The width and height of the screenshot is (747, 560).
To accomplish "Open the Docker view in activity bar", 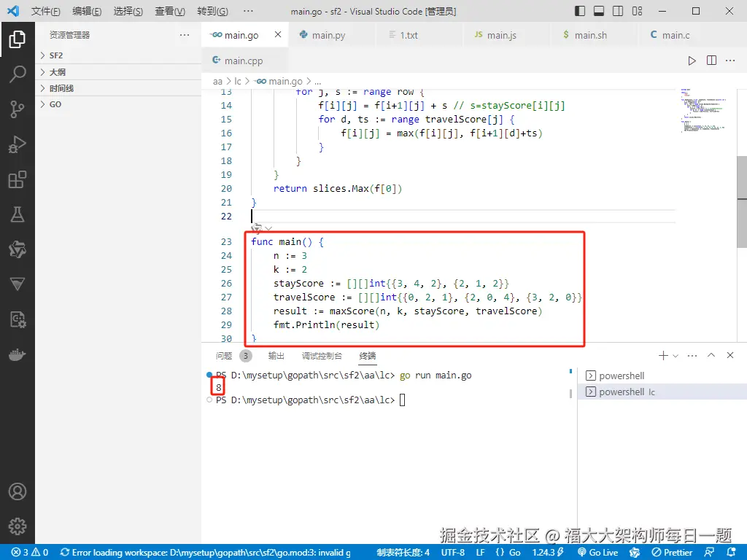I will [x=18, y=355].
